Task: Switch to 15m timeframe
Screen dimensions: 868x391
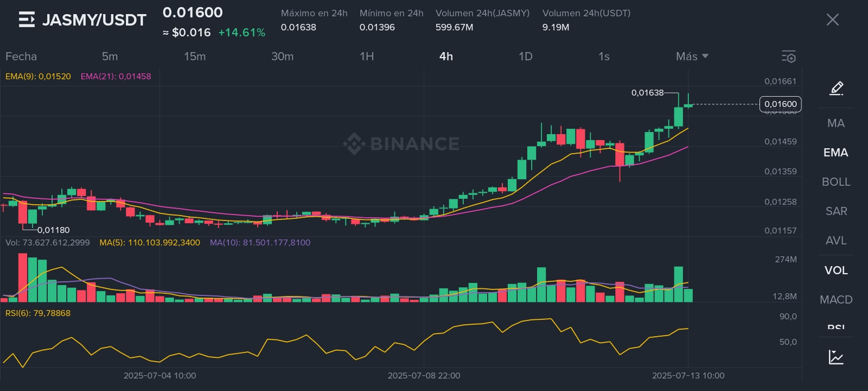Action: 195,56
